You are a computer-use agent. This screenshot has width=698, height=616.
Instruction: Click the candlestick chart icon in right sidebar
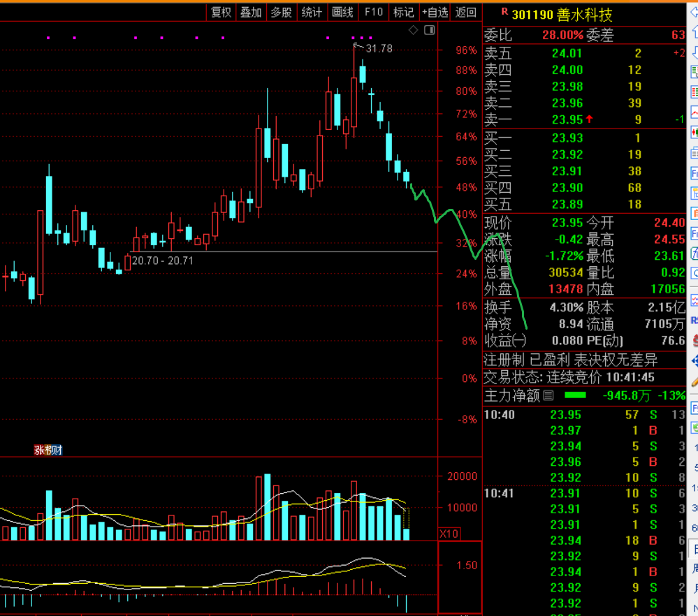(x=694, y=132)
